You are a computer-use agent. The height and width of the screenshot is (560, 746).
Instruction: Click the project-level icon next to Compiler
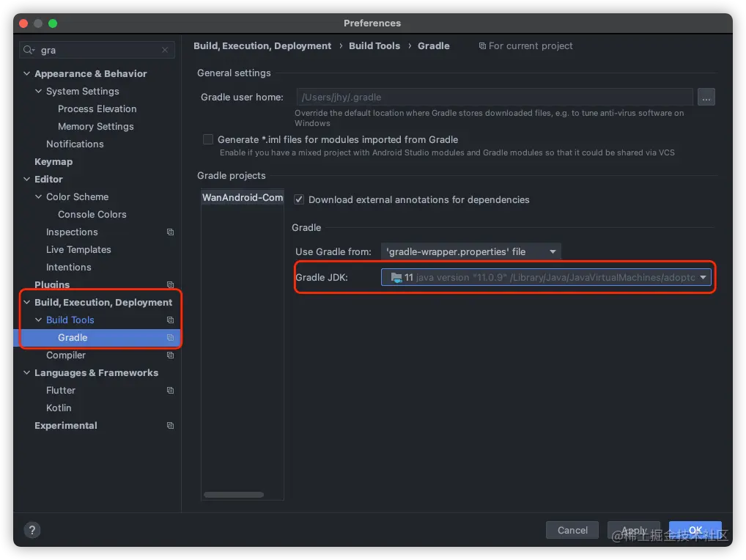(170, 355)
